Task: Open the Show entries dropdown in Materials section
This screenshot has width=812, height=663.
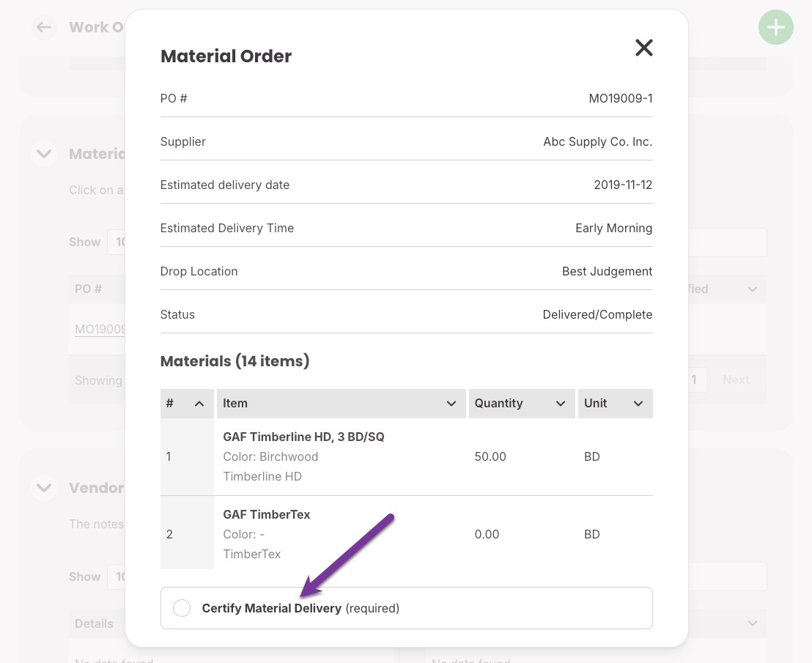Action: point(117,242)
